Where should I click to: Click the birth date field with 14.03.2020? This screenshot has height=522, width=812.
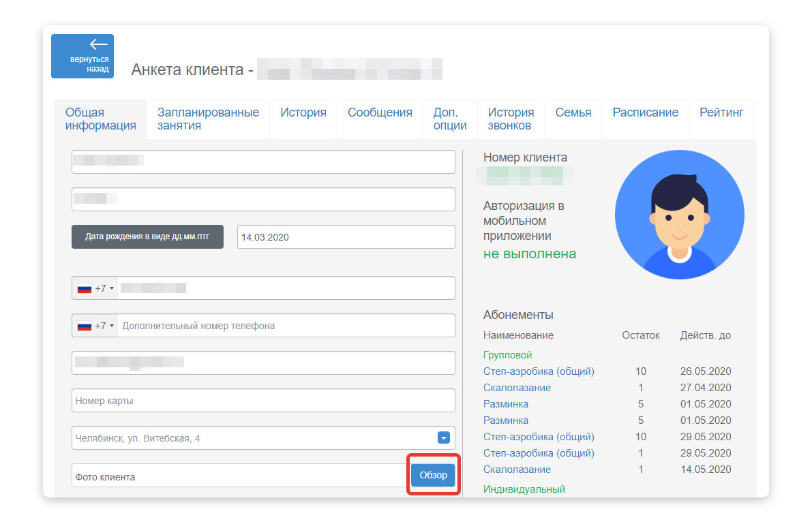tap(346, 237)
